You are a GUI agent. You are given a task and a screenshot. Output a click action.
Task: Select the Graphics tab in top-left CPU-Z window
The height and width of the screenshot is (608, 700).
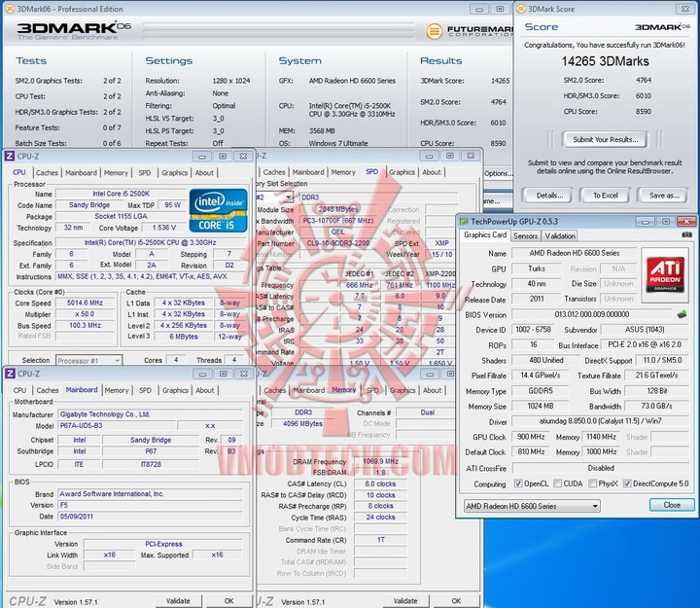click(175, 172)
